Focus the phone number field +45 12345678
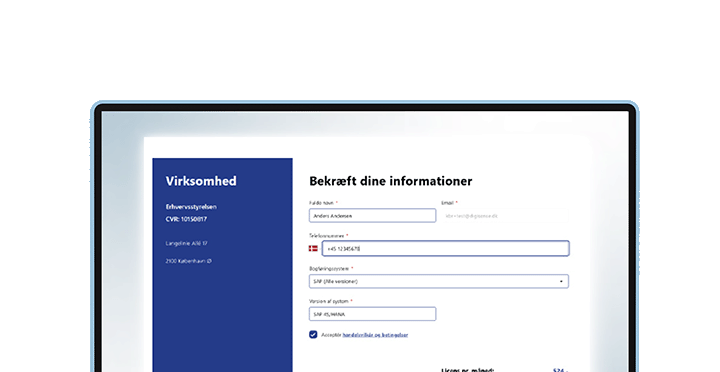The width and height of the screenshot is (720, 372). pos(445,248)
